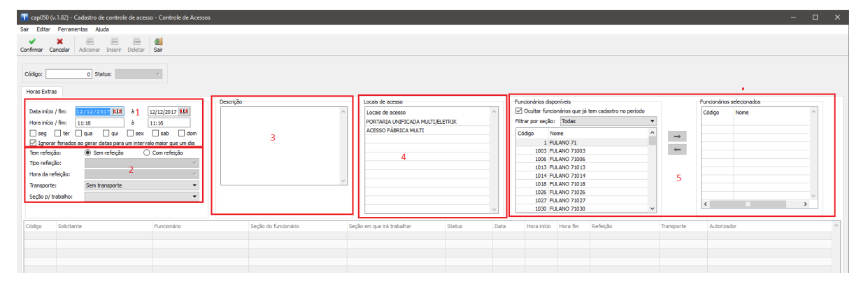The height and width of the screenshot is (282, 868).
Task: Click right arrow to add selected employee
Action: 676,136
